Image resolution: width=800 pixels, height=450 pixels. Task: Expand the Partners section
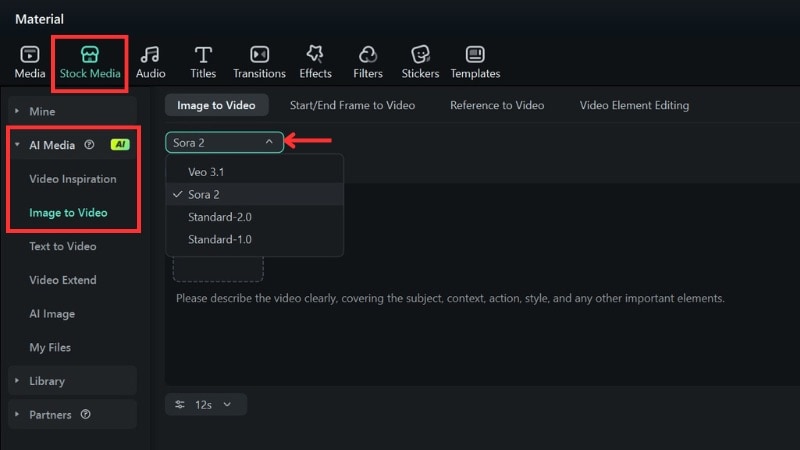click(17, 414)
